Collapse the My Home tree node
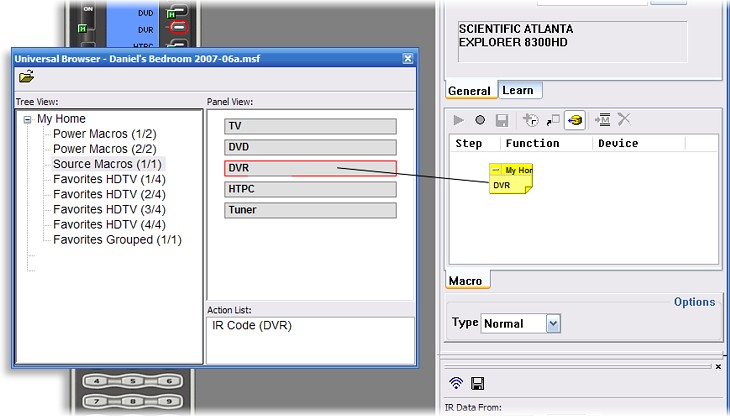The image size is (730, 416). (x=28, y=119)
